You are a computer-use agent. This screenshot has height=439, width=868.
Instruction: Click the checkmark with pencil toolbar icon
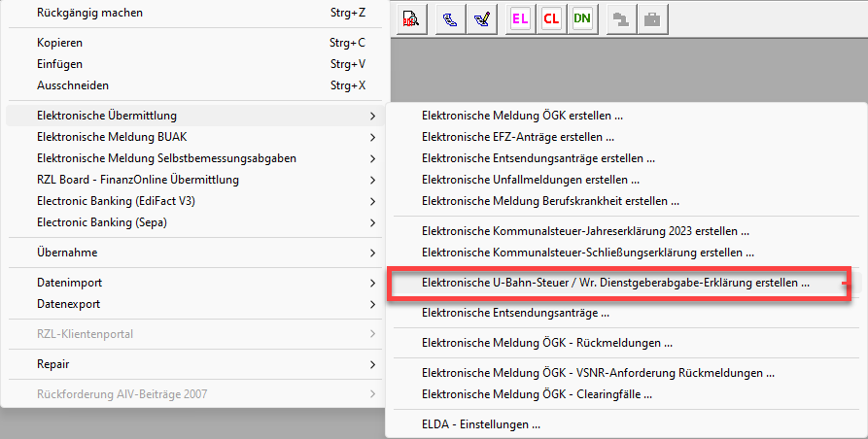tap(480, 18)
